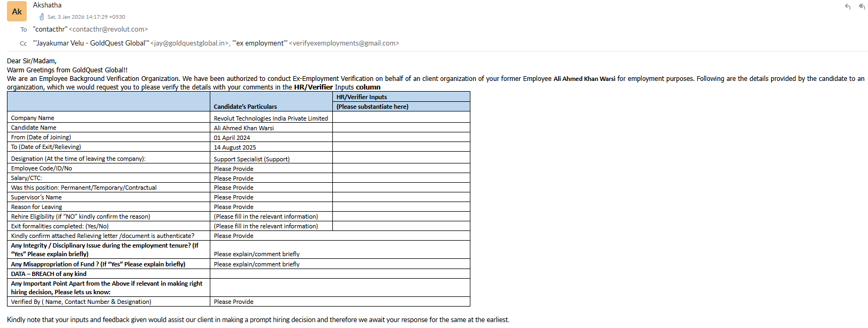The height and width of the screenshot is (328, 868).
Task: Click Warm Greetings from GoldQuest Global line
Action: (67, 70)
